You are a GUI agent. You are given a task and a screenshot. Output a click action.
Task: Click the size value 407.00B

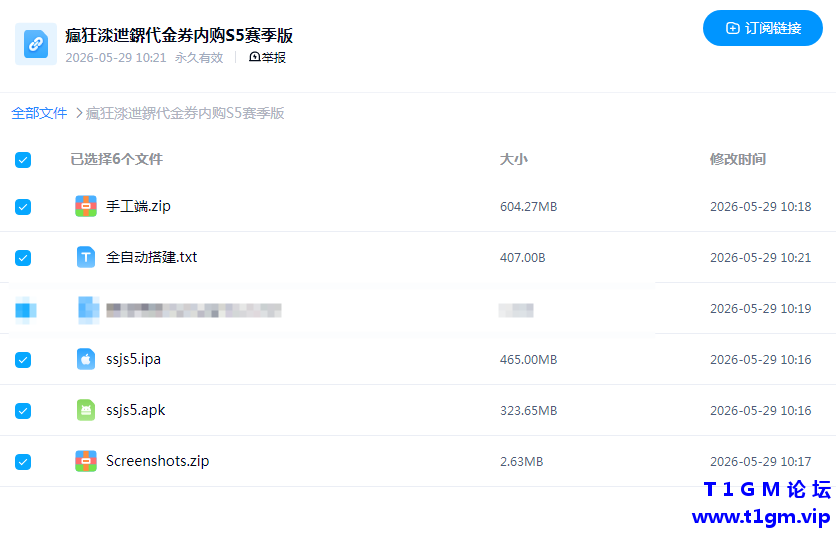[x=522, y=258]
